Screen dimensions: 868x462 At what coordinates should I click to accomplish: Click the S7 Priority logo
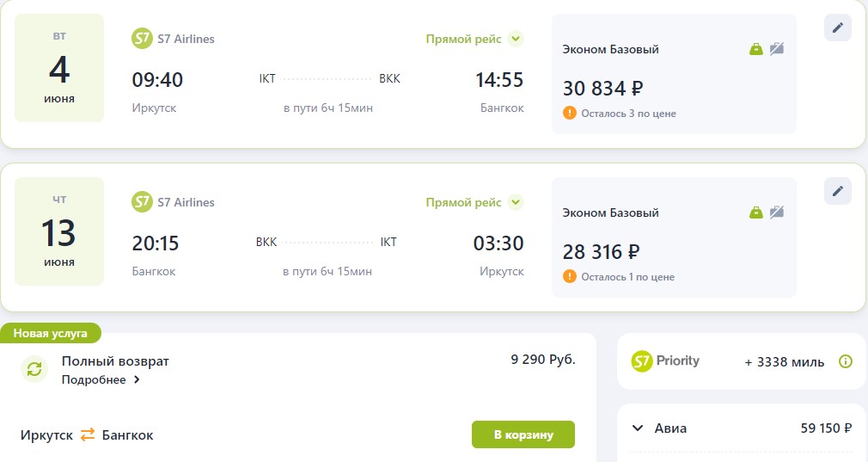click(666, 361)
